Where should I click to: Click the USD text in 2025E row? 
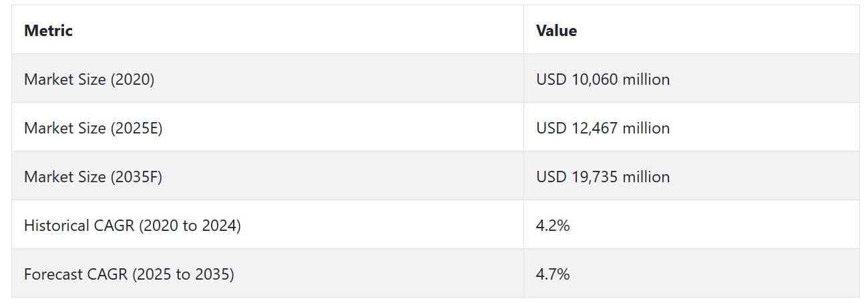(551, 127)
